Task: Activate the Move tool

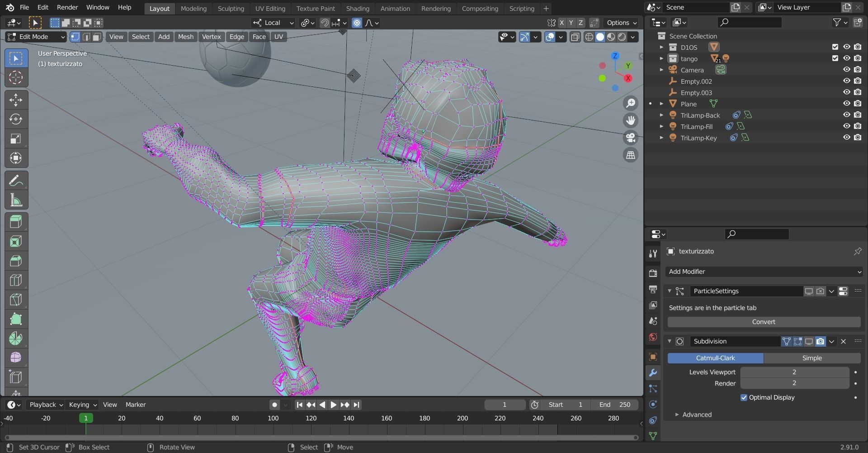Action: tap(16, 100)
